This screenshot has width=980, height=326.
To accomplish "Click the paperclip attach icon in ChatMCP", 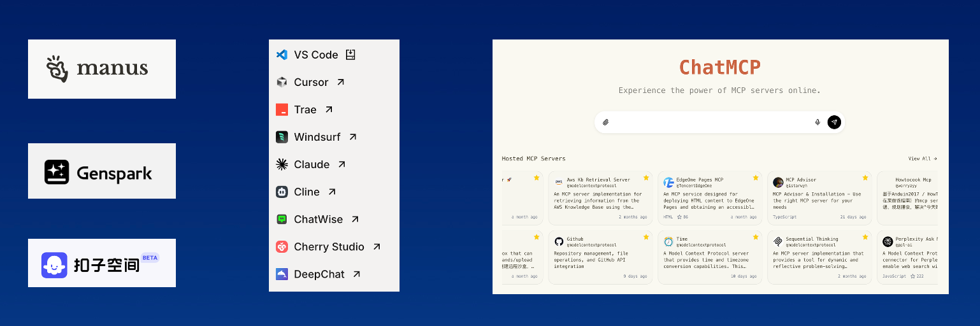I will click(x=605, y=122).
